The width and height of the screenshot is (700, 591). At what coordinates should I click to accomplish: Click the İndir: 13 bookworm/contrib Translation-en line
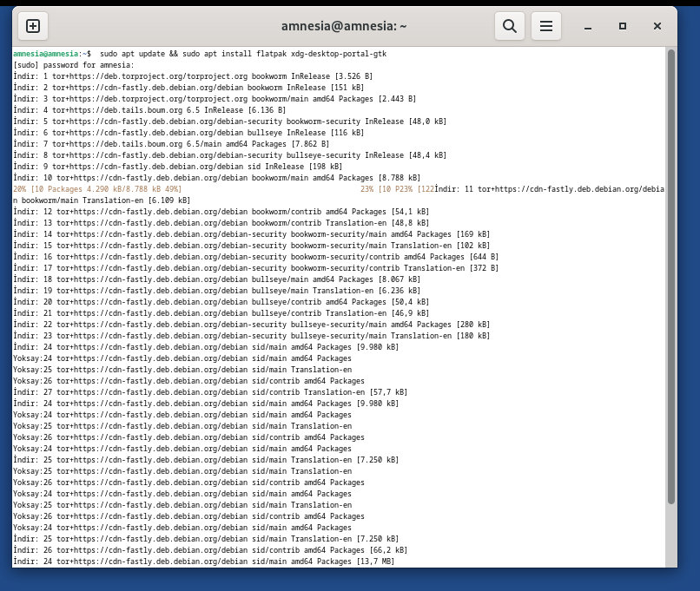[221, 223]
